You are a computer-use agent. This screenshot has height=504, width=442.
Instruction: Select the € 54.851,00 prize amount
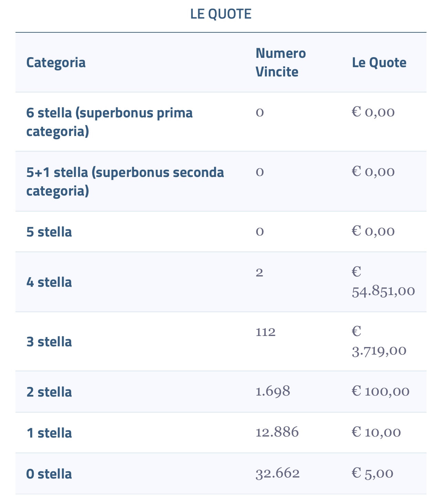coord(383,282)
